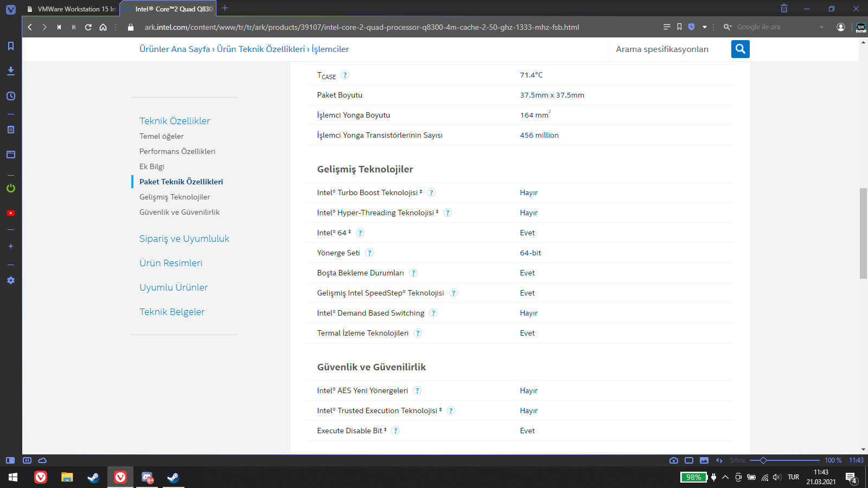Open the Vivaldi main menu logo
Image resolution: width=868 pixels, height=488 pixels.
pyautogui.click(x=11, y=9)
